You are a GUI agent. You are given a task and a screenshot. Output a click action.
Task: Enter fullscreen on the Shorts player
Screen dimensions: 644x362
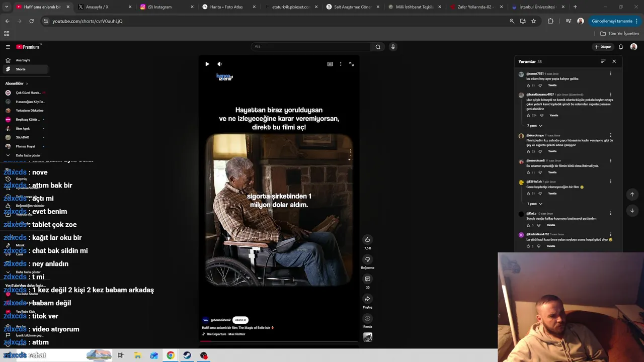pyautogui.click(x=351, y=64)
